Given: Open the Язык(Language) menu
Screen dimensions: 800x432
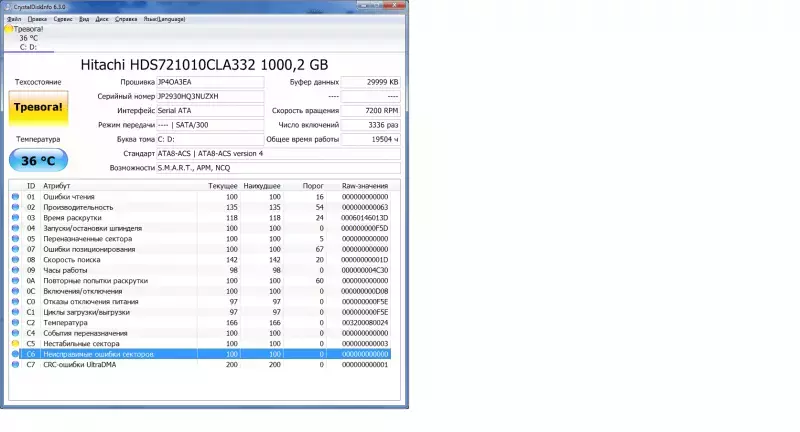Looking at the screenshot, I should 164,19.
